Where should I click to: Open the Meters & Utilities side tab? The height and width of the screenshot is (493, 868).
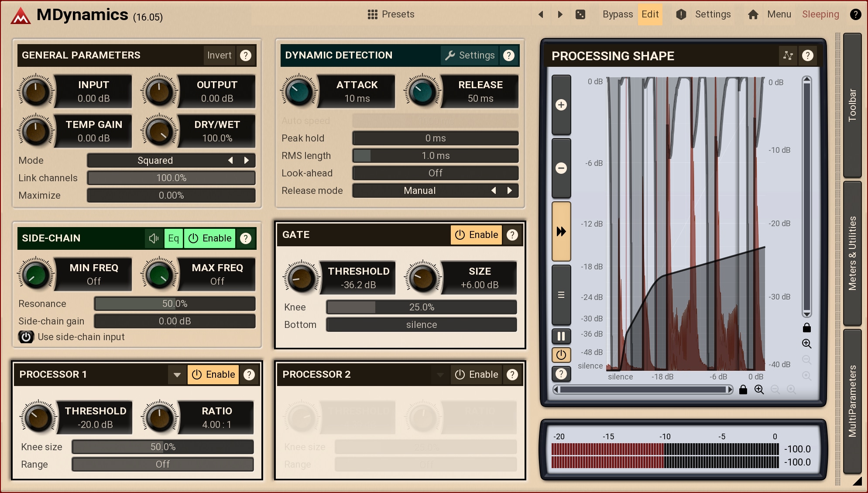852,253
